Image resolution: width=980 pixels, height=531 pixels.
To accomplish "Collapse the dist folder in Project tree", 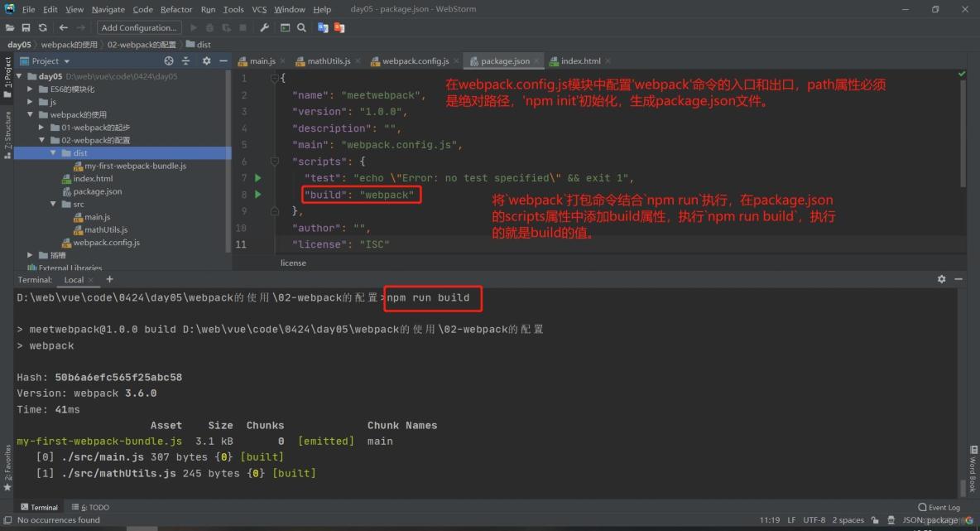I will 53,152.
